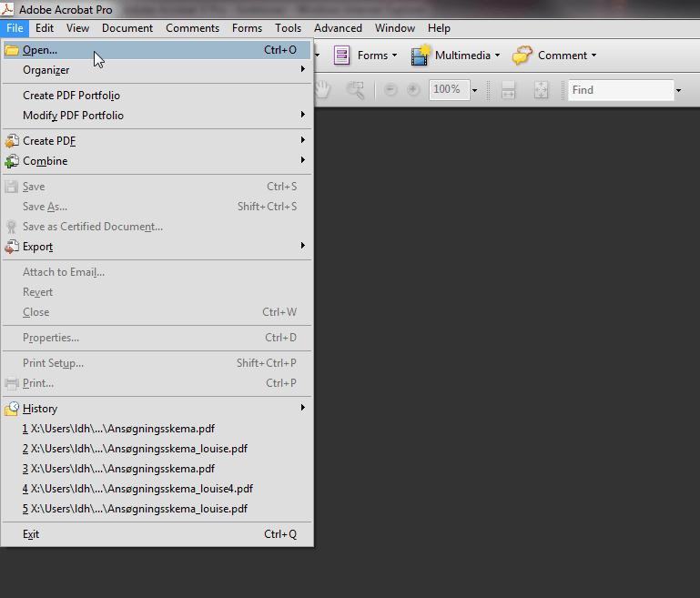
Task: Click the Create PDF icon
Action: point(12,140)
